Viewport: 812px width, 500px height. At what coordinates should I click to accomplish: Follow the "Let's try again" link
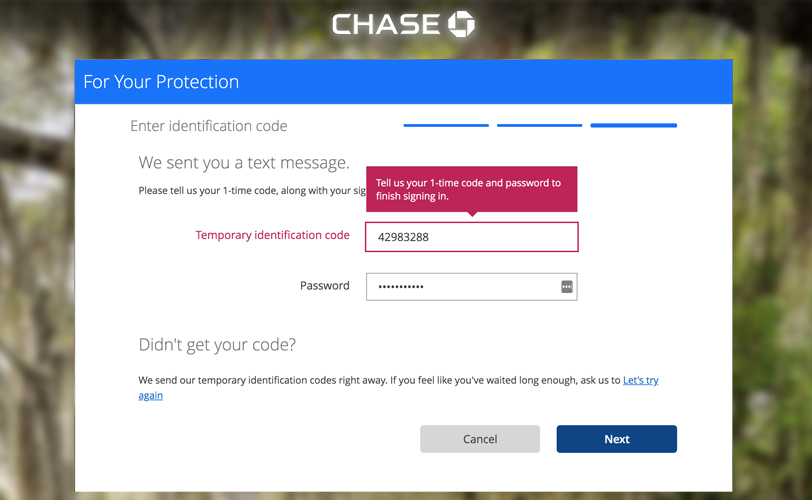pos(640,381)
